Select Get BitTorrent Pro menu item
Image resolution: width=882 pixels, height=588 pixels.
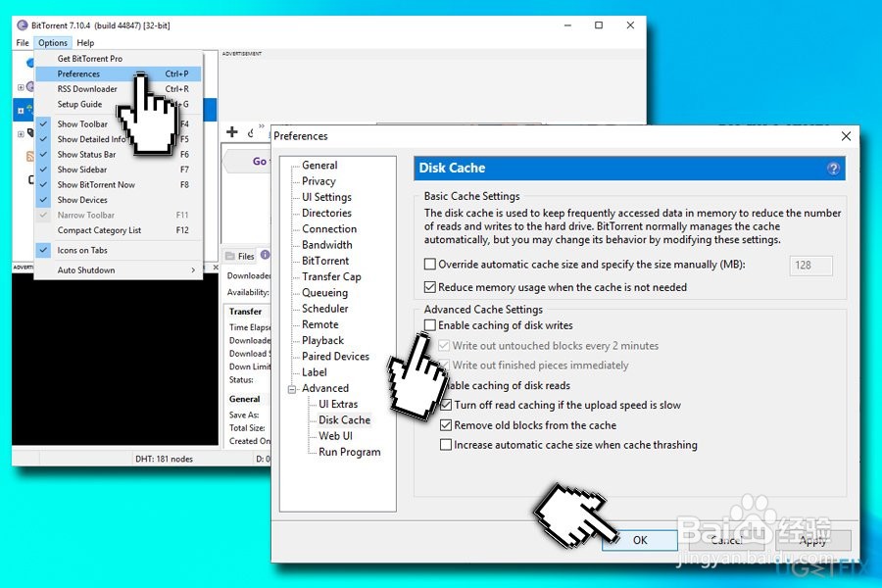click(119, 59)
